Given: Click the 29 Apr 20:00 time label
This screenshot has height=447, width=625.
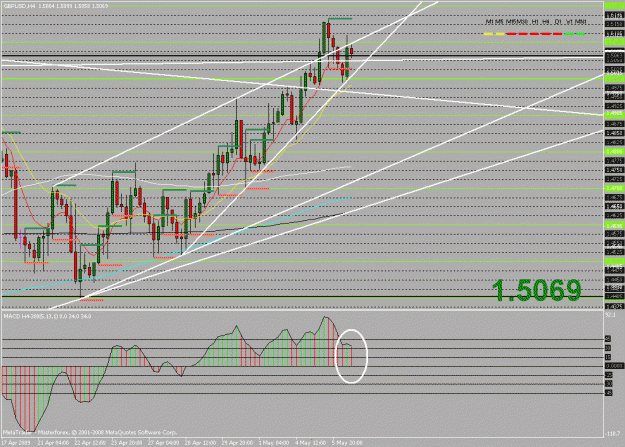Looking at the screenshot, I should point(237,443).
